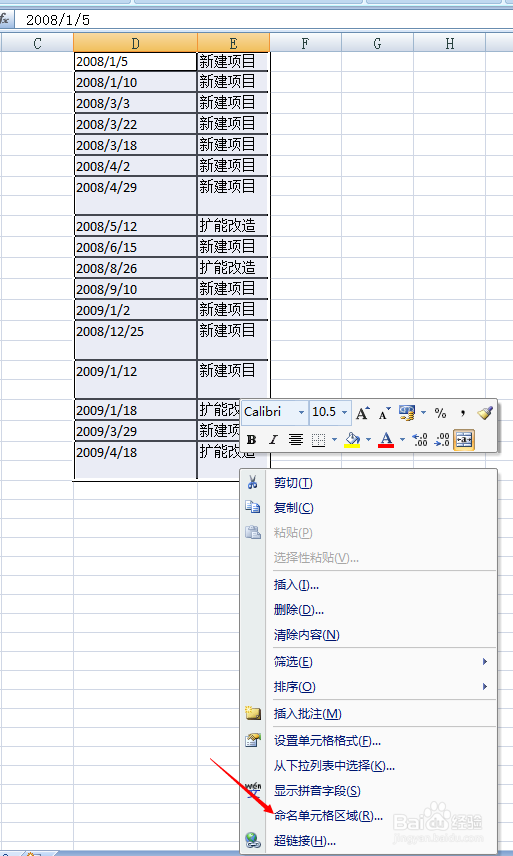Image resolution: width=513 pixels, height=856 pixels.
Task: Apply percent style formatting
Action: pos(440,413)
